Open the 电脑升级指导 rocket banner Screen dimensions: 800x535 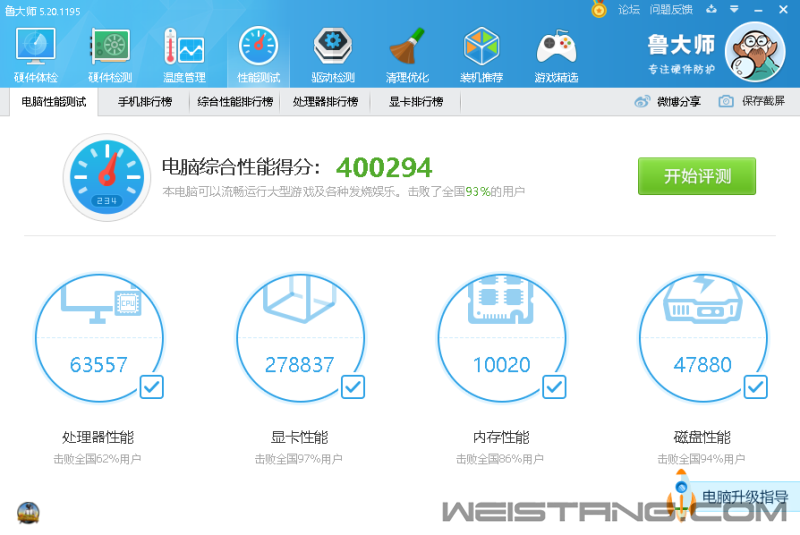click(733, 497)
